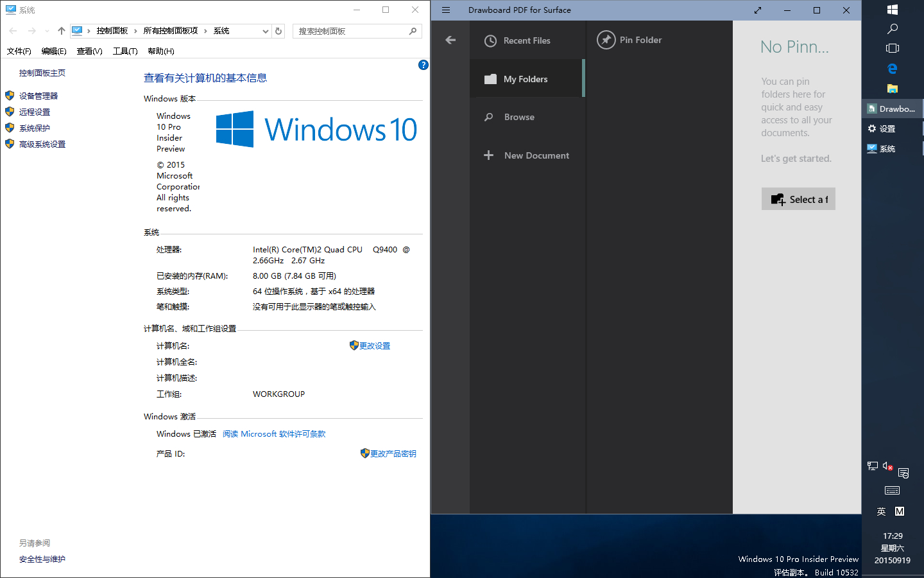
Task: Open the 帮助(H) menu
Action: [161, 51]
